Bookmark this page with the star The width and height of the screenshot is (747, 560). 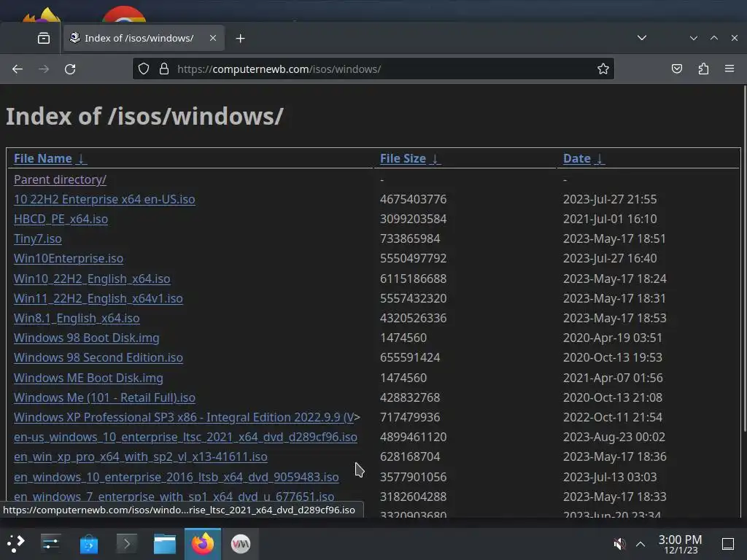pos(603,69)
